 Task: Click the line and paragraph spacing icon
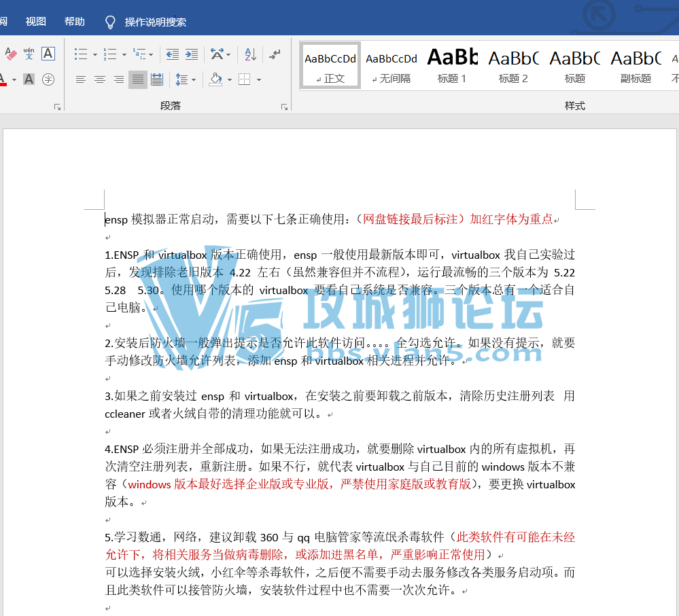point(181,79)
